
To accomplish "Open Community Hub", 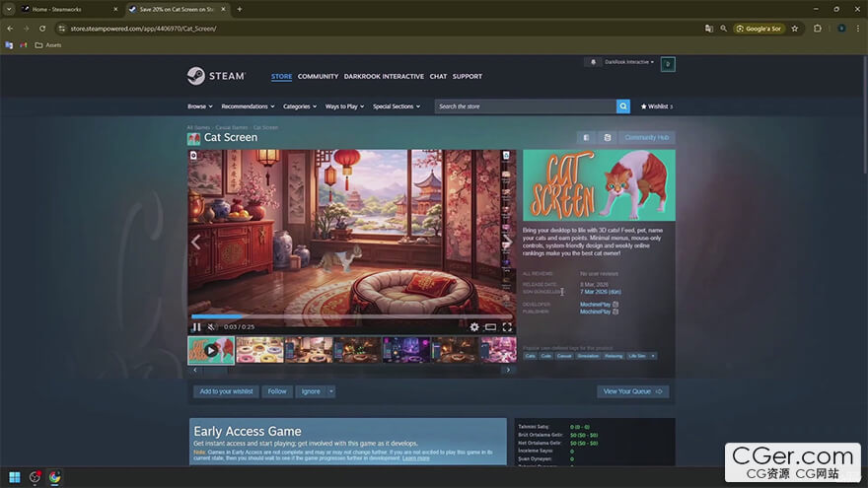I will (x=647, y=137).
